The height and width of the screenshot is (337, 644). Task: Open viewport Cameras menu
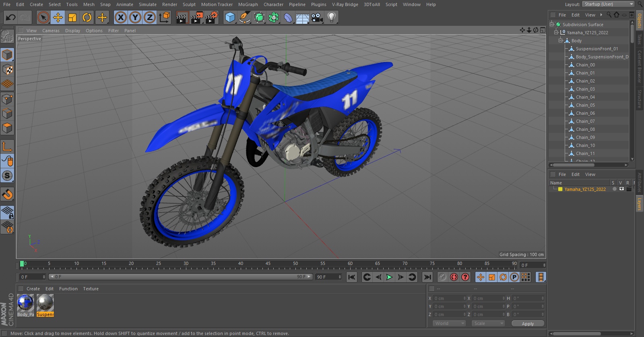click(51, 31)
